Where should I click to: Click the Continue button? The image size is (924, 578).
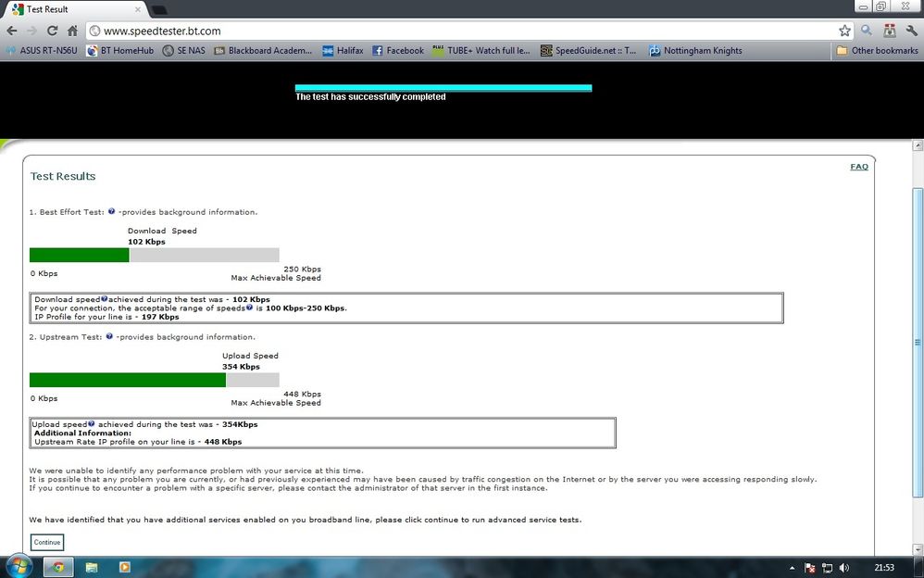tap(47, 542)
